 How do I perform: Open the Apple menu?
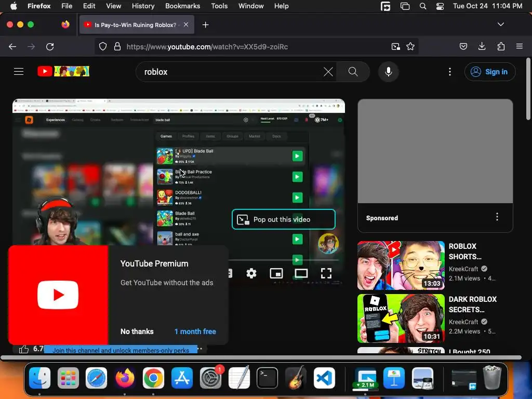point(14,6)
